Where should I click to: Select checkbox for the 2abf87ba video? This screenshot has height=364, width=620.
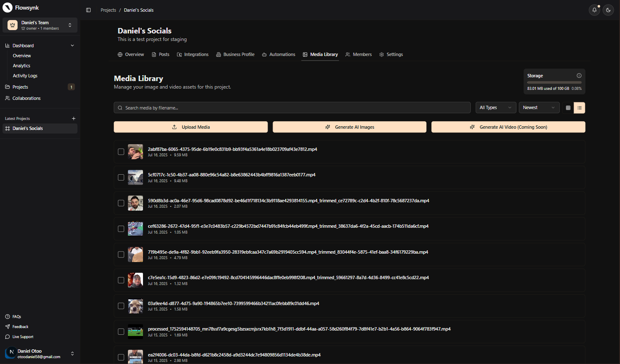click(x=121, y=152)
